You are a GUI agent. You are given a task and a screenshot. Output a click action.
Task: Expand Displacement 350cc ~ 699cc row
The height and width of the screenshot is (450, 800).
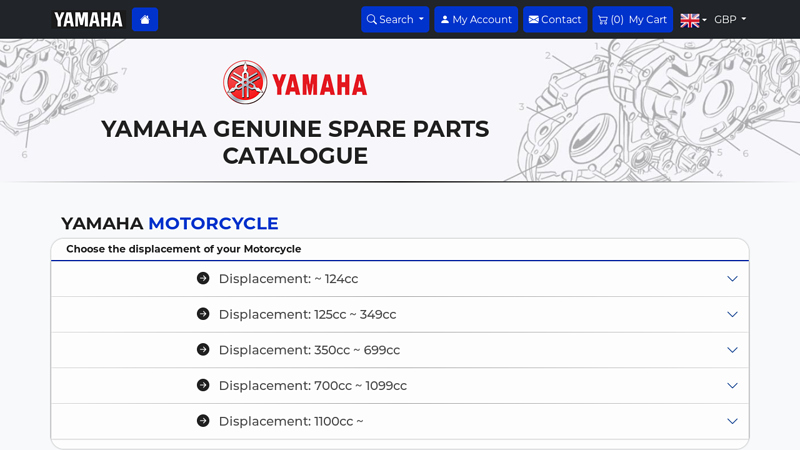400,350
